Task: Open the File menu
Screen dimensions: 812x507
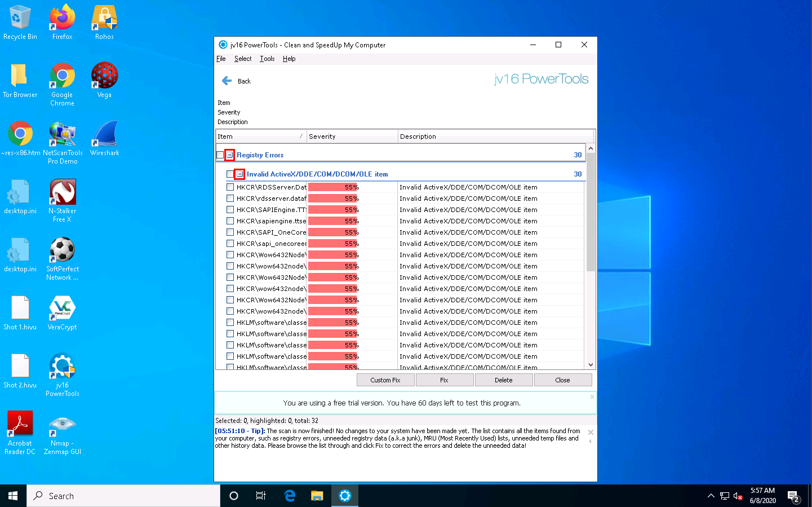Action: [x=221, y=59]
